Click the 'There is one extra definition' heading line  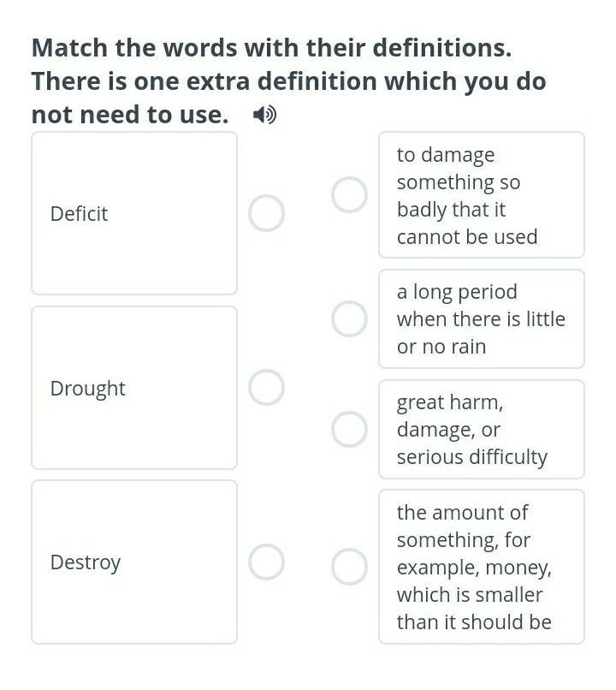(289, 81)
